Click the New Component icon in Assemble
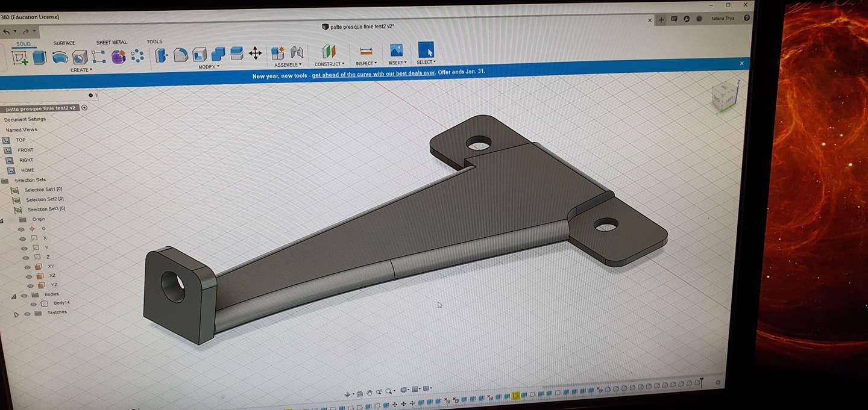The image size is (868, 410). tap(278, 53)
